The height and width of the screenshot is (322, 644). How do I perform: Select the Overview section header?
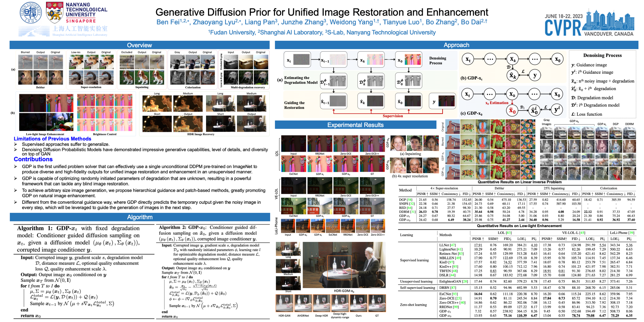pos(139,45)
